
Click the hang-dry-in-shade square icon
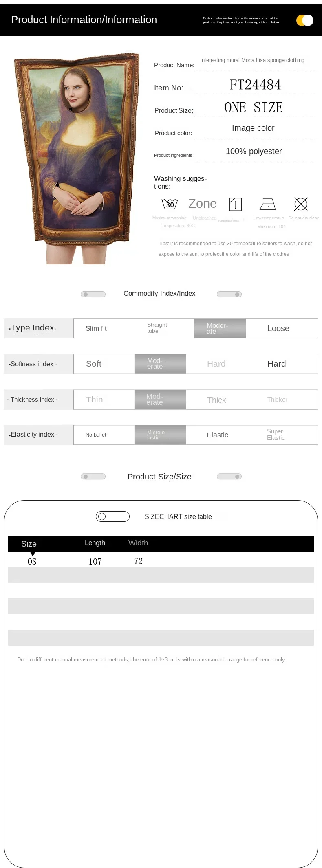(x=236, y=204)
